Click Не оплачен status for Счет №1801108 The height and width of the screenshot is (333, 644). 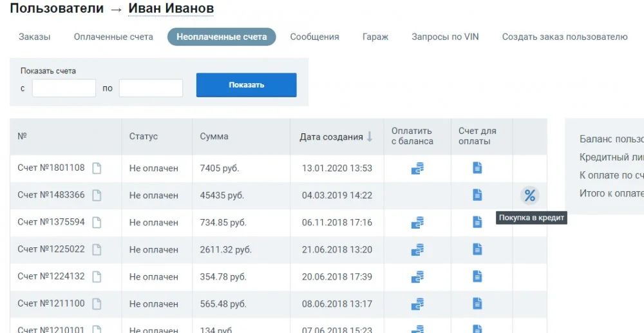click(x=154, y=168)
